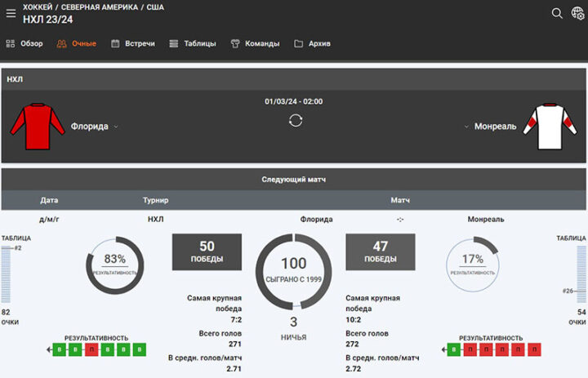Go to the Таблицы tab

coord(193,43)
